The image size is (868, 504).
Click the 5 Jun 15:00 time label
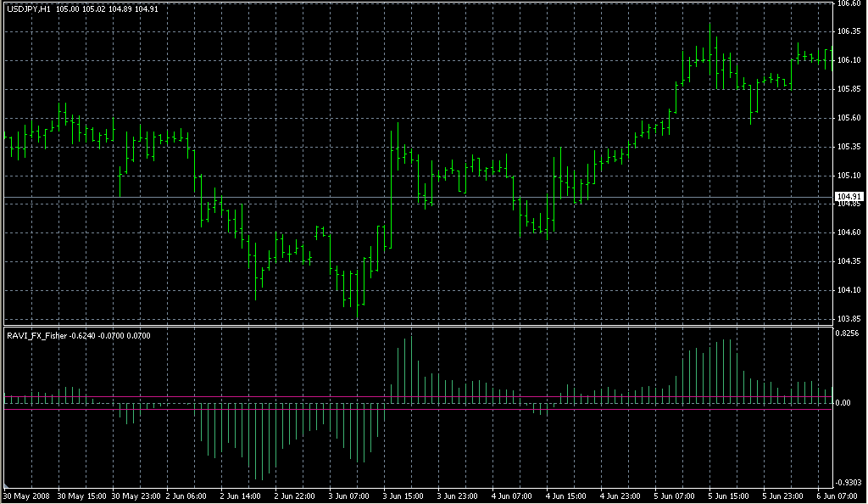pos(728,496)
